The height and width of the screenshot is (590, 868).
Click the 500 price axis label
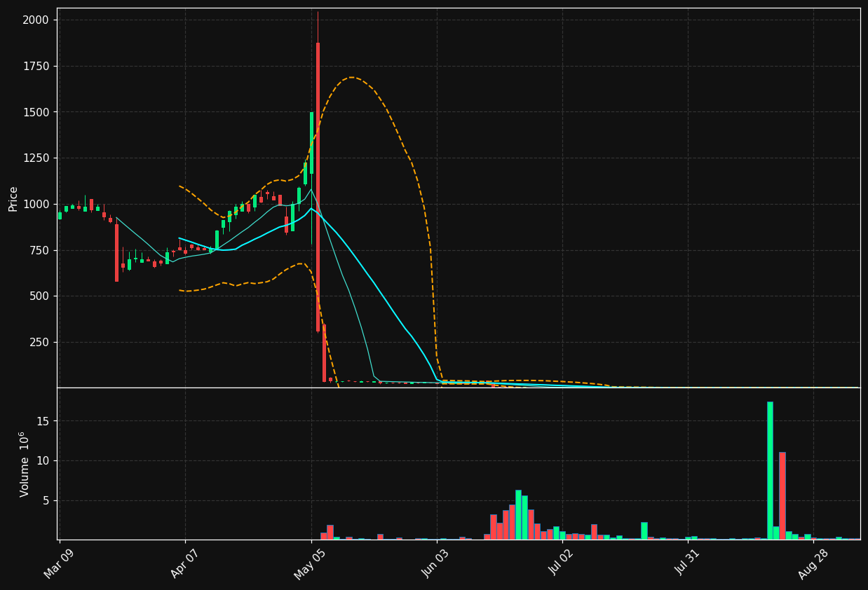coord(38,296)
